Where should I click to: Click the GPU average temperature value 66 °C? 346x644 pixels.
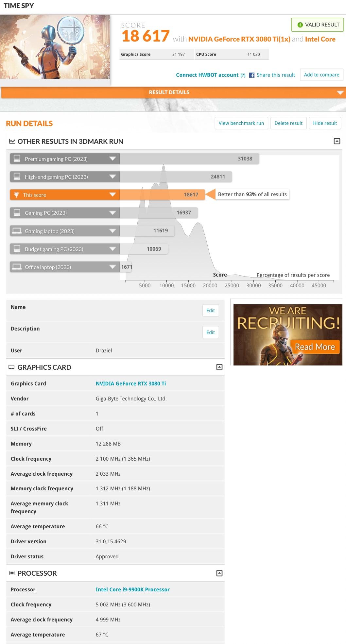102,526
